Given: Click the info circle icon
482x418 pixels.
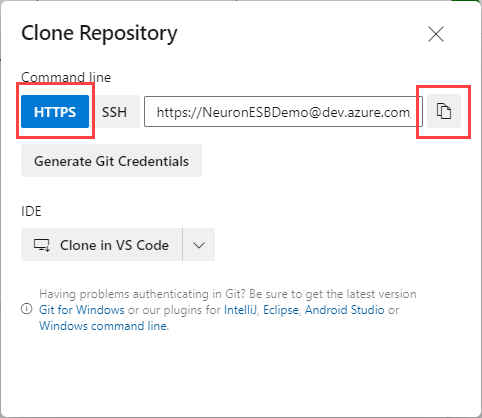Looking at the screenshot, I should 27,309.
